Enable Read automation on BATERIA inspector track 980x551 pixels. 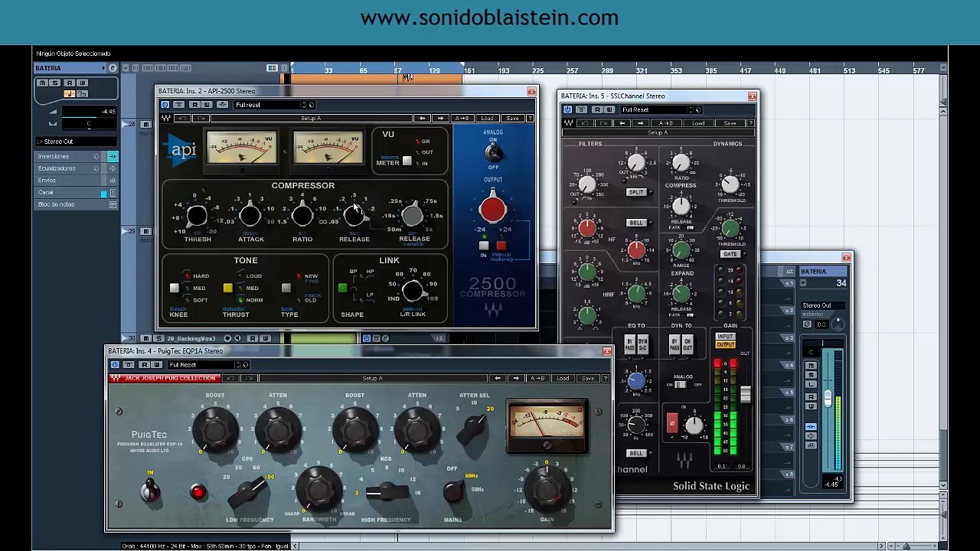tap(70, 83)
